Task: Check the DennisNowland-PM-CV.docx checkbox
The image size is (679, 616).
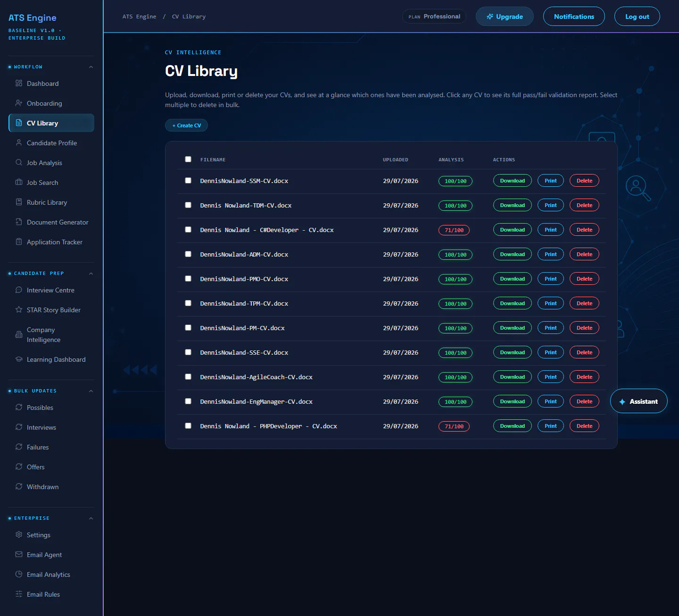Action: [188, 328]
